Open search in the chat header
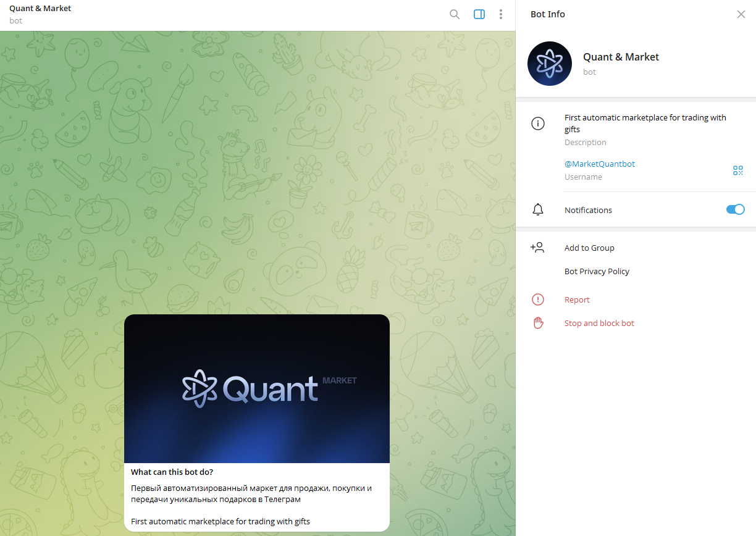This screenshot has height=536, width=756. point(455,14)
